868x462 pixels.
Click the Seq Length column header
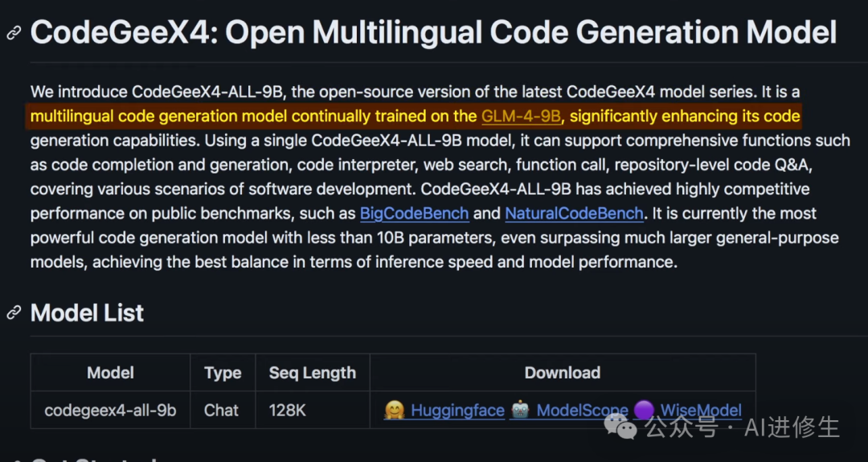tap(312, 373)
